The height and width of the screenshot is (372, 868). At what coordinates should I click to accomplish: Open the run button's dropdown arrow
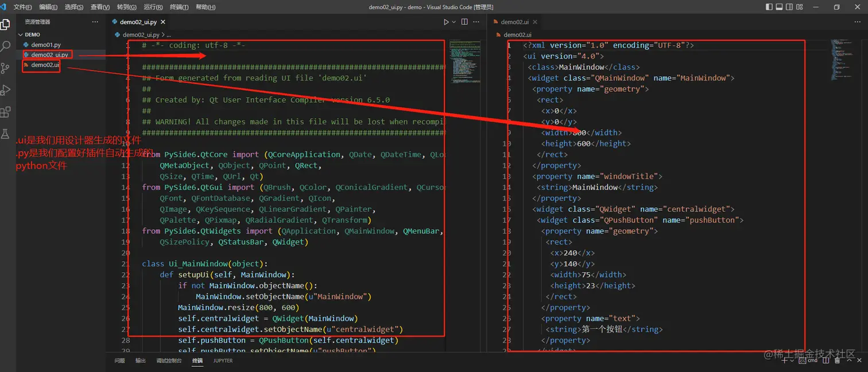[454, 22]
